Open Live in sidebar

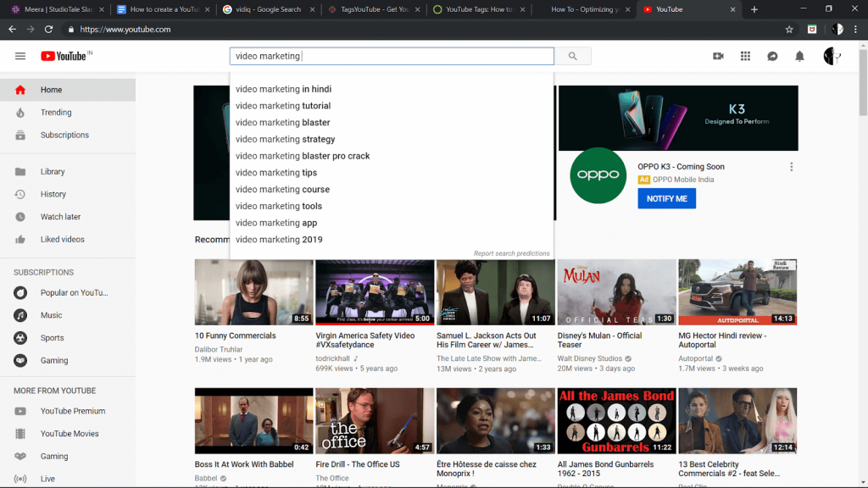point(68,480)
